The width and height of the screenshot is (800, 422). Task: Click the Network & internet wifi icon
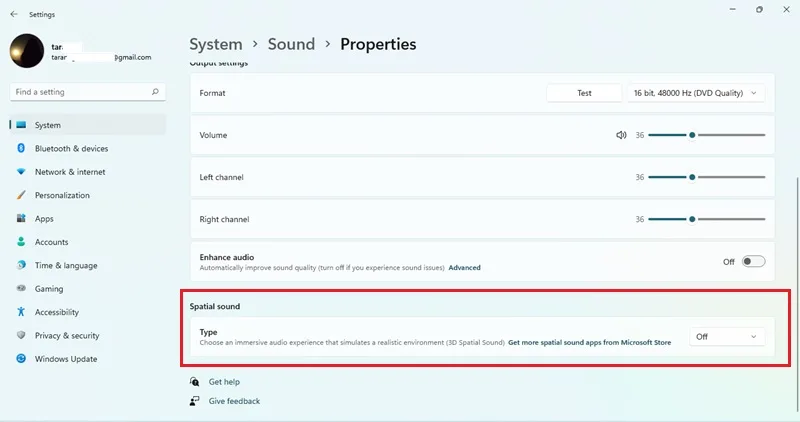(x=21, y=171)
